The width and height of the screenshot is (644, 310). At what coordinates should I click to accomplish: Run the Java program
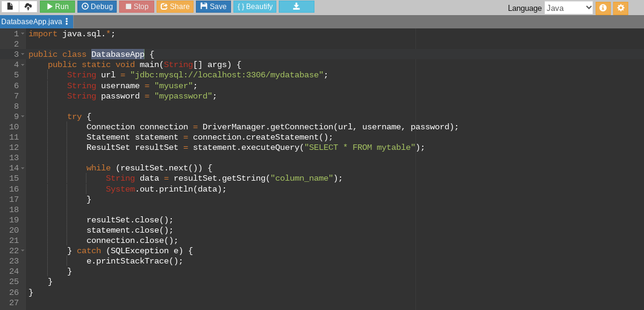[x=57, y=7]
